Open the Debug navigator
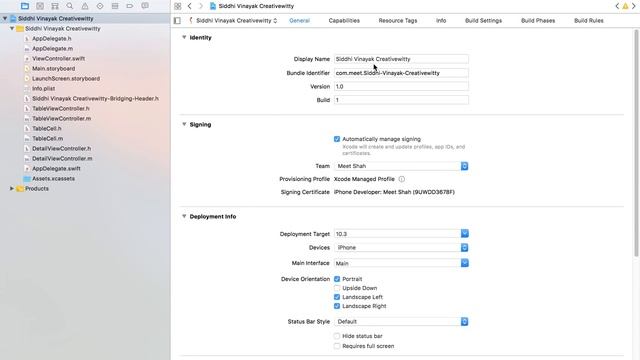This screenshot has width=640, height=360. pos(115,6)
